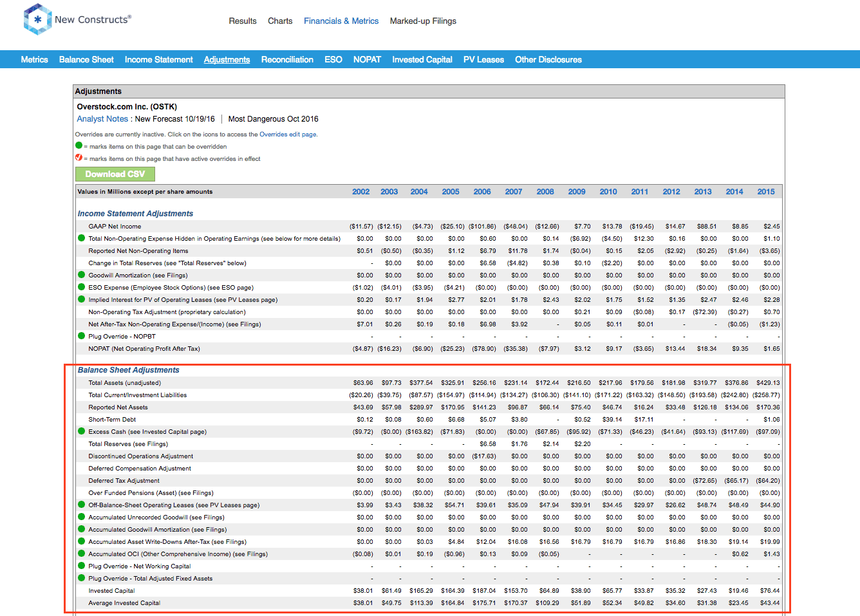This screenshot has width=860, height=616.
Task: Click override icon for Total Non-Operating Expense row
Action: 81,238
